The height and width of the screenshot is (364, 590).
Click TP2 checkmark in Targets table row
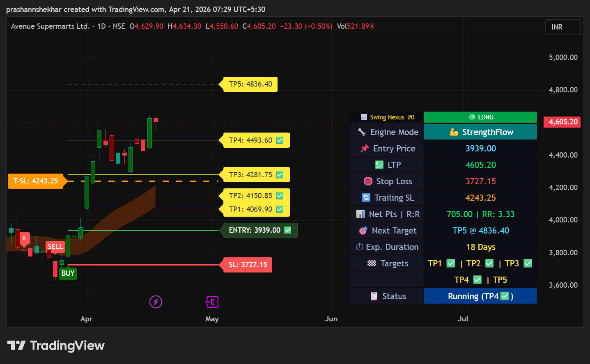pos(489,263)
